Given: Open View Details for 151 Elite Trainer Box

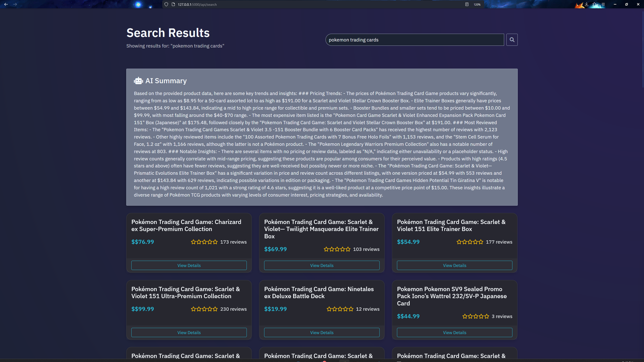Looking at the screenshot, I should (455, 265).
